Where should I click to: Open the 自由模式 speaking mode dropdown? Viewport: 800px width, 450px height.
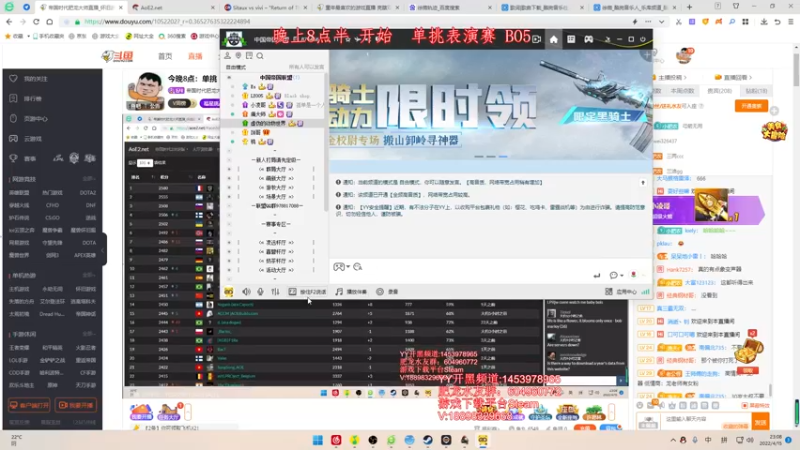pos(236,67)
